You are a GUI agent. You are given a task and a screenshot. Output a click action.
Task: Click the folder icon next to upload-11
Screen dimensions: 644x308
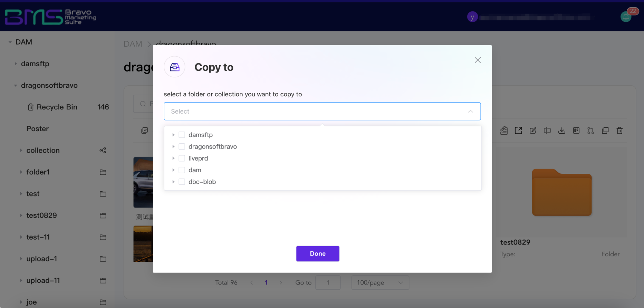103,281
